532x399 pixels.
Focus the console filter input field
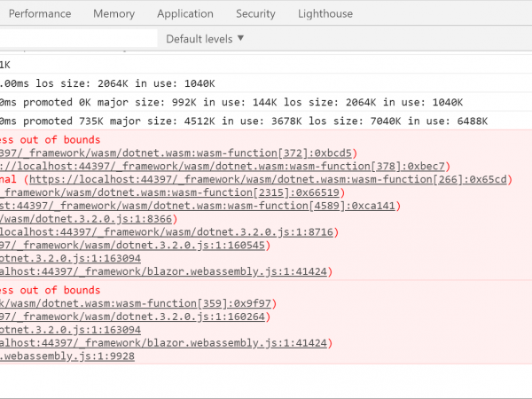click(x=78, y=38)
